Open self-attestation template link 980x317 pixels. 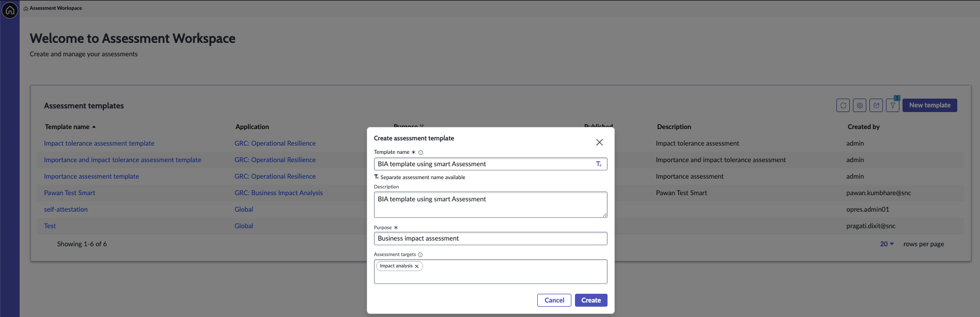66,210
